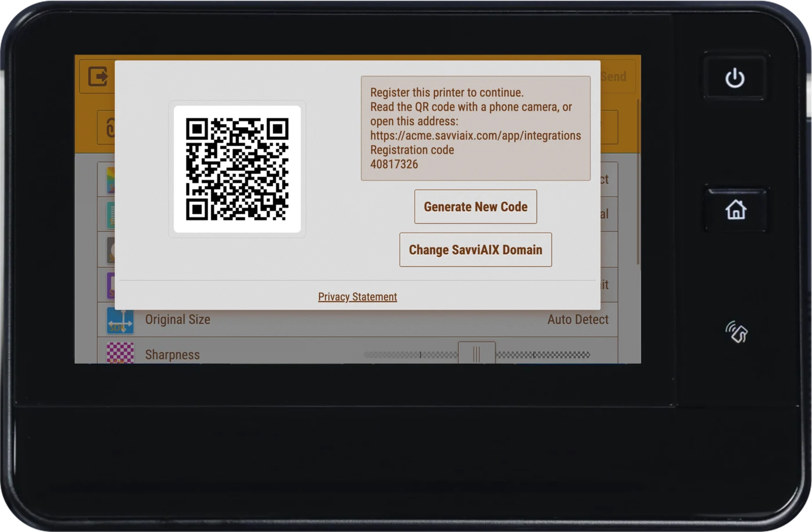Click "Register this printer to continue." text

(x=447, y=92)
